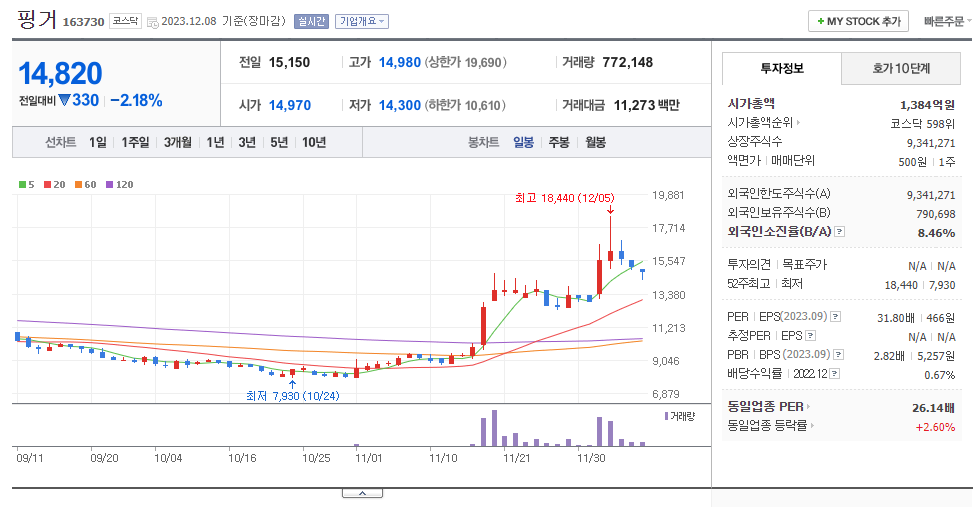977x507 pixels.
Task: Click the 상장주식수 value 9,341,271
Action: (x=931, y=143)
